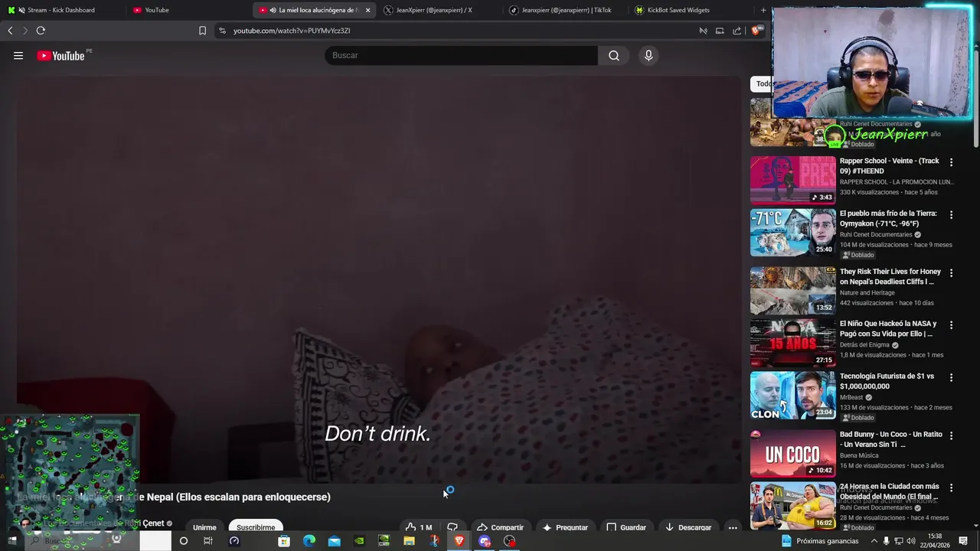
Task: Dislike the video with thumbs down
Action: point(452,527)
